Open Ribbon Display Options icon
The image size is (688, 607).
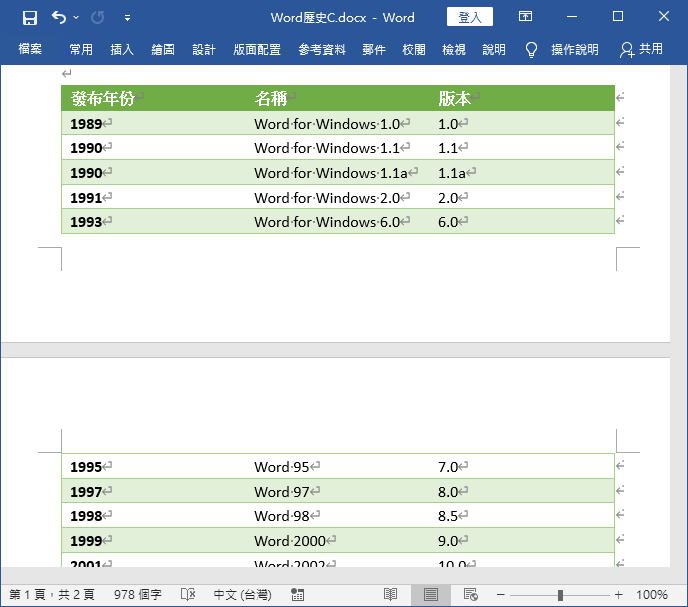[x=525, y=17]
